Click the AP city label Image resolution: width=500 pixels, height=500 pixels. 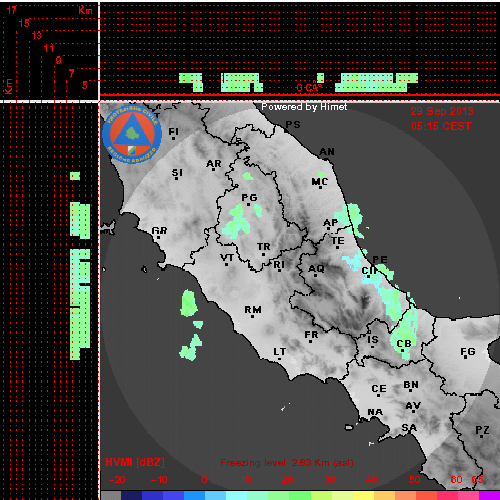[x=331, y=223]
